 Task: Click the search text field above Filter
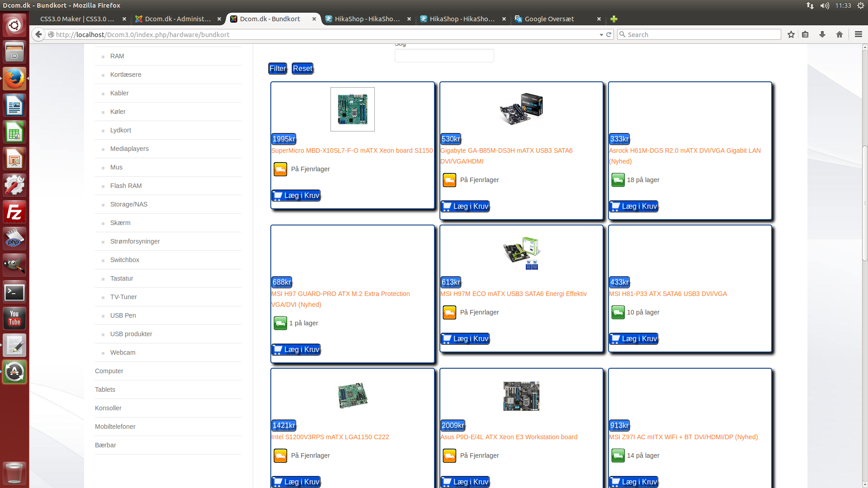point(444,56)
